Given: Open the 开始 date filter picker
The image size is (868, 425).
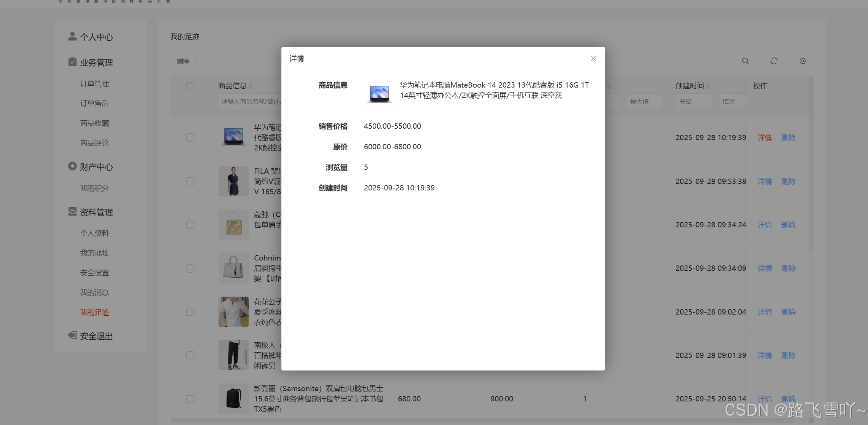Looking at the screenshot, I should pos(693,102).
